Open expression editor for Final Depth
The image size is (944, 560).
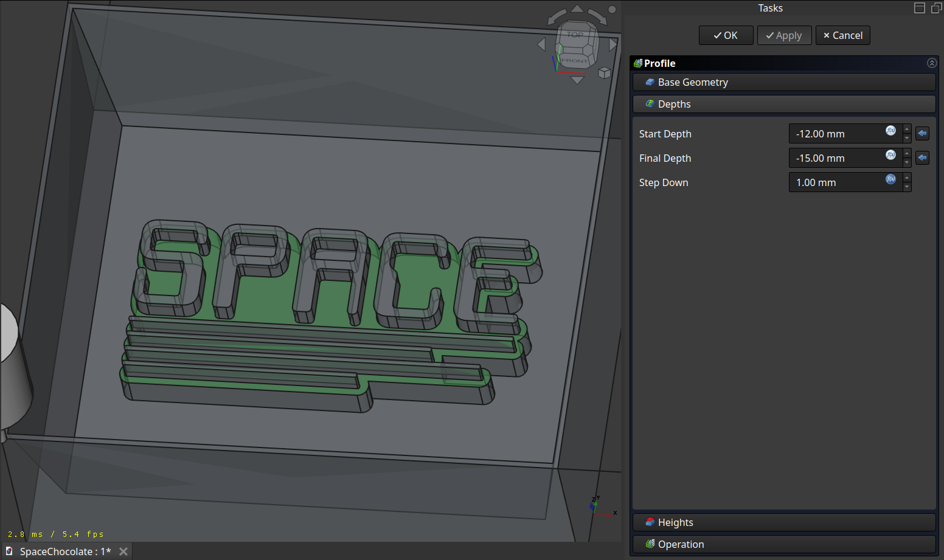point(890,155)
